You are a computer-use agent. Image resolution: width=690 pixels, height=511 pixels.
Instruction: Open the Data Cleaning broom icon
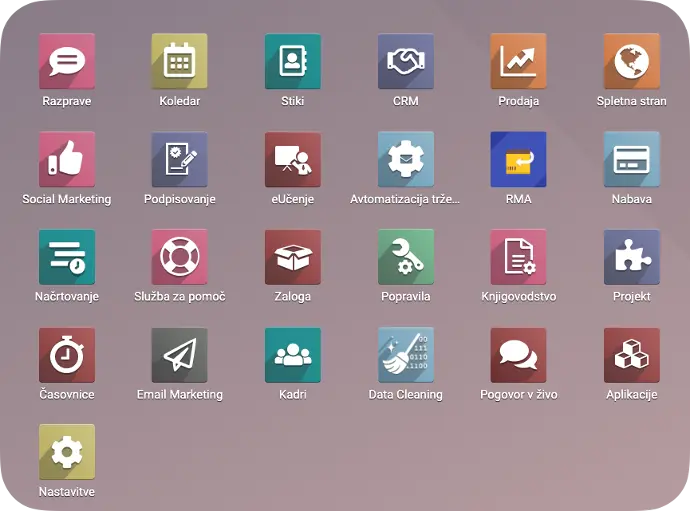click(406, 355)
